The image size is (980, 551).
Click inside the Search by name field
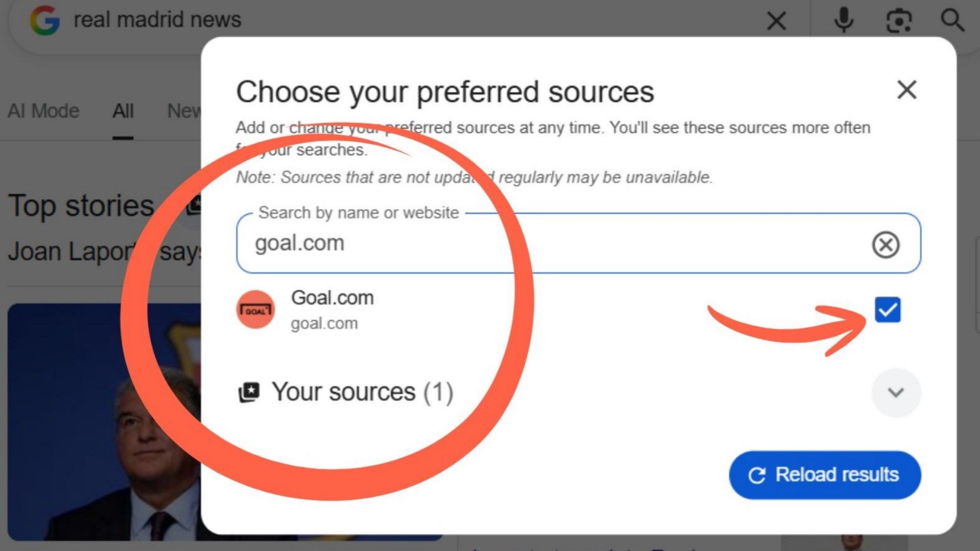tap(459, 243)
